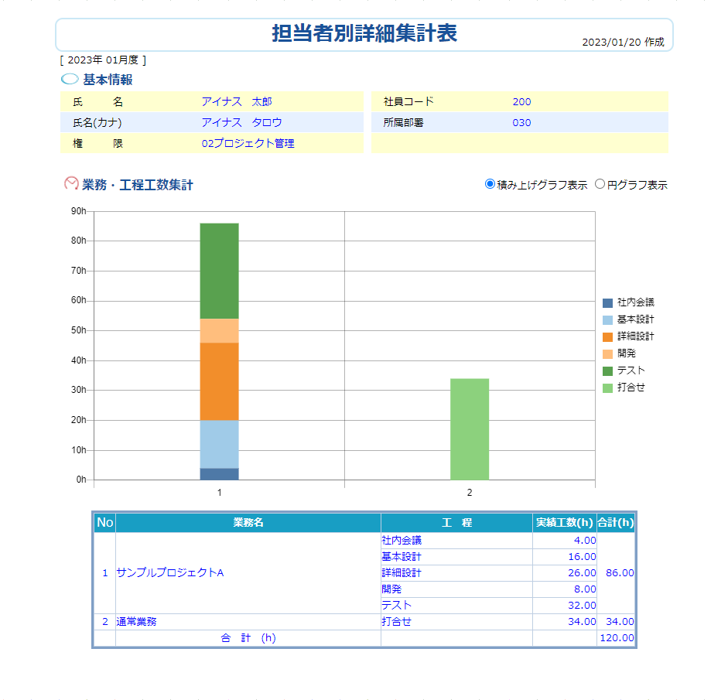This screenshot has width=728, height=700.
Task: Click the 打合せ legend color swatch
Action: 607,388
